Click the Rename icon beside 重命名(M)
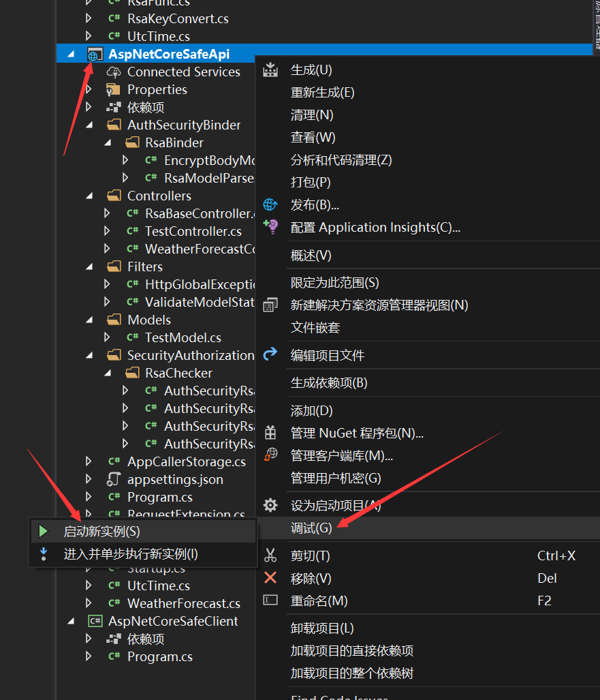600x700 pixels. 270,600
